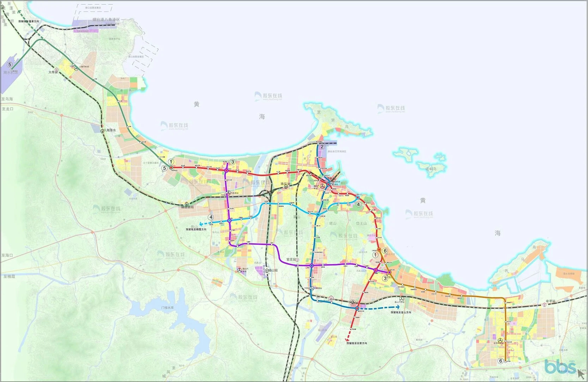Toggle the red transfer marker near 烟台一中
The width and height of the screenshot is (588, 382).
[x=358, y=197]
